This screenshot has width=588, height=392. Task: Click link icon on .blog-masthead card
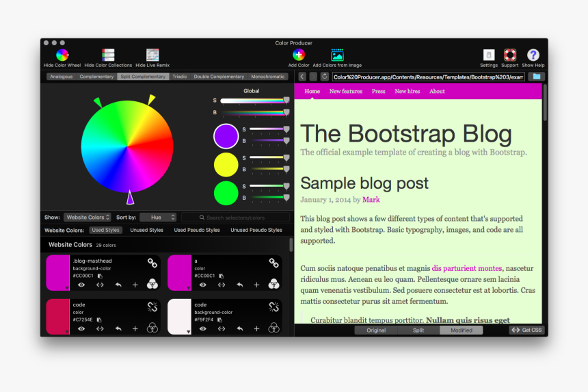pyautogui.click(x=152, y=263)
